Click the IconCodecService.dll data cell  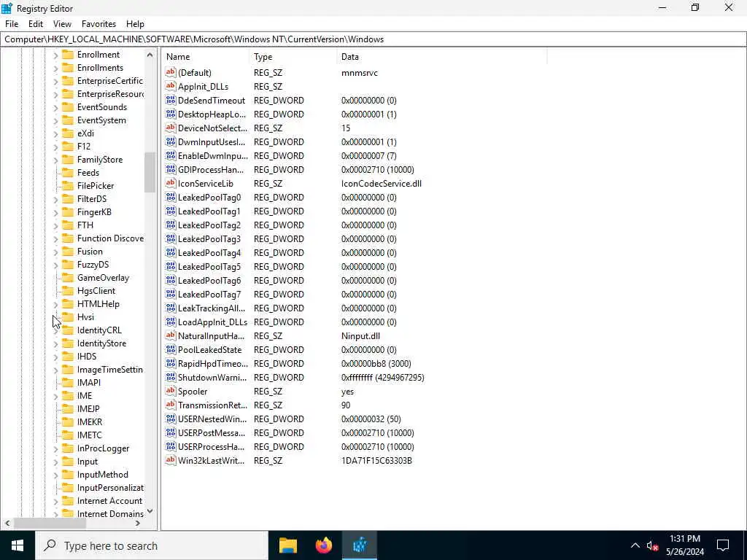pos(381,183)
